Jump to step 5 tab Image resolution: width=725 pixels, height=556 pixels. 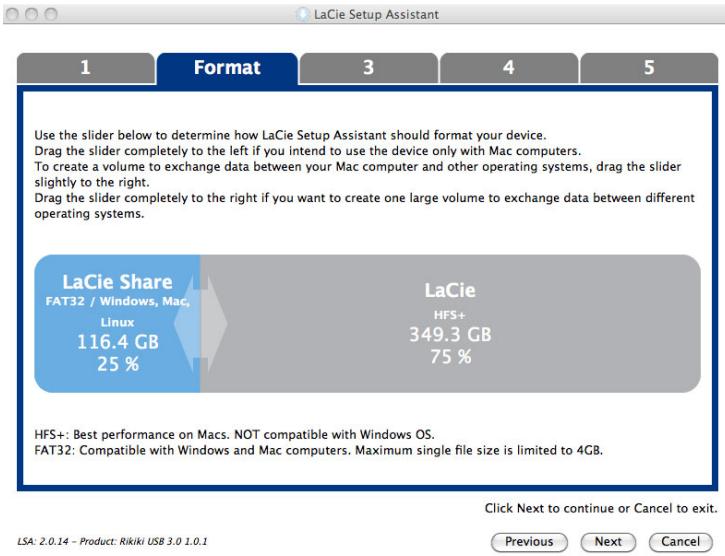[x=649, y=69]
